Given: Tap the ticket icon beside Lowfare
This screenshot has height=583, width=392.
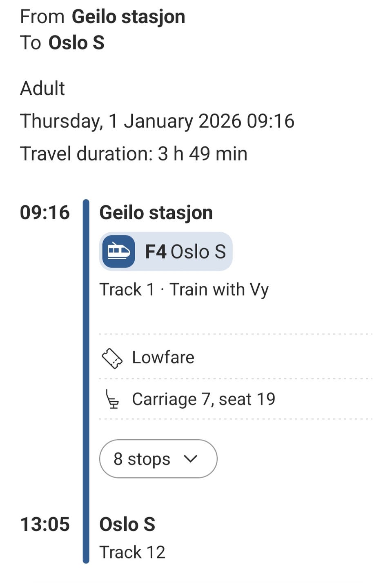Looking at the screenshot, I should (112, 358).
